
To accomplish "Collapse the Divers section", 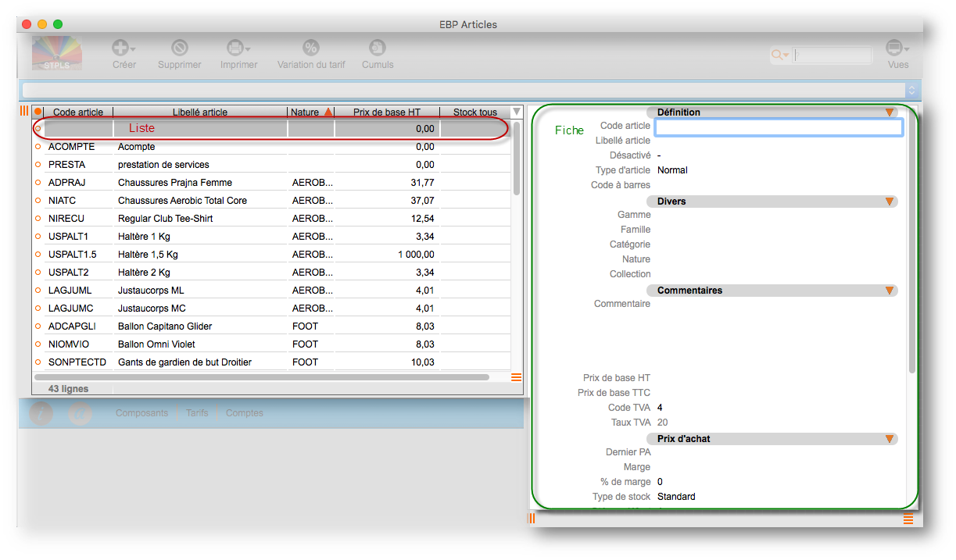I will click(x=889, y=202).
